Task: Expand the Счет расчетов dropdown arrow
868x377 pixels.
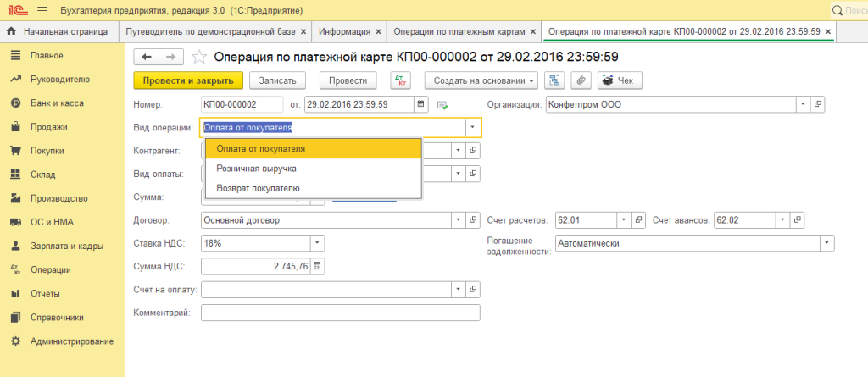Action: point(623,220)
